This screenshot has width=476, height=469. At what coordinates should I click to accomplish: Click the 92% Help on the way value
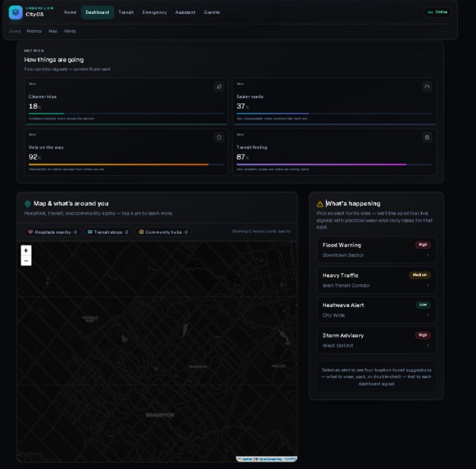(x=34, y=157)
